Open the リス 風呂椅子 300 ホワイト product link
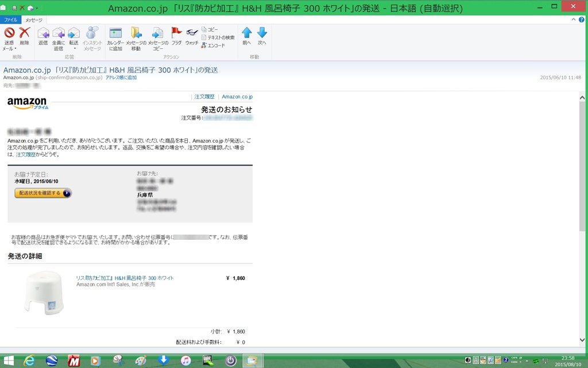The image size is (588, 368). (x=125, y=278)
